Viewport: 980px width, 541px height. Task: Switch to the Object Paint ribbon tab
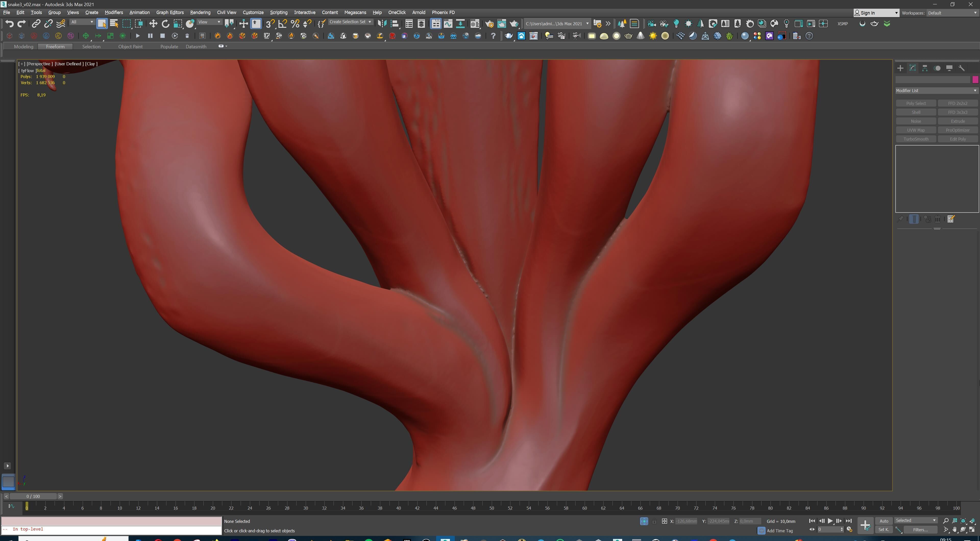point(130,46)
